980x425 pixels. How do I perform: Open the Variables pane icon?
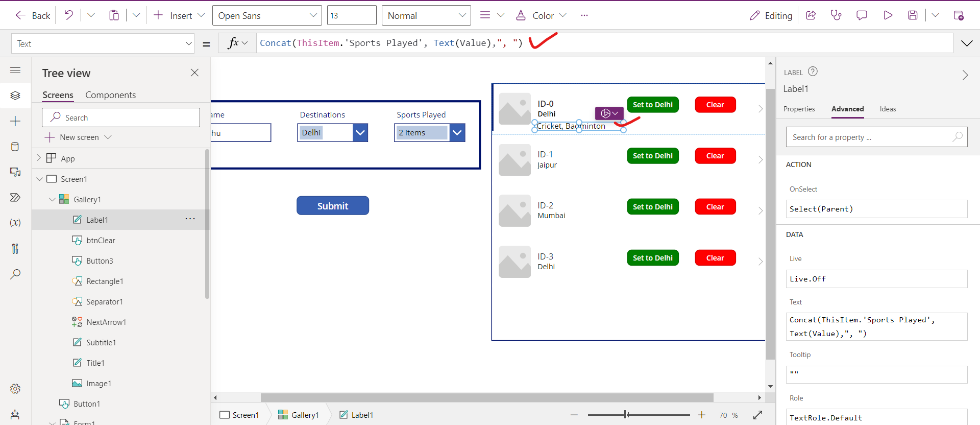tap(15, 223)
